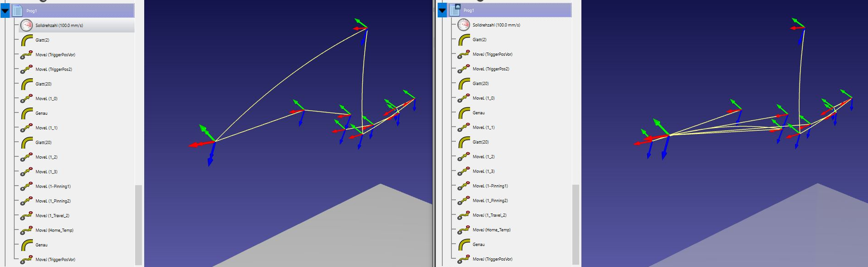Screen dimensions: 868x267
Task: Click the left tree's vertical scrollbar
Action: pyautogui.click(x=138, y=224)
